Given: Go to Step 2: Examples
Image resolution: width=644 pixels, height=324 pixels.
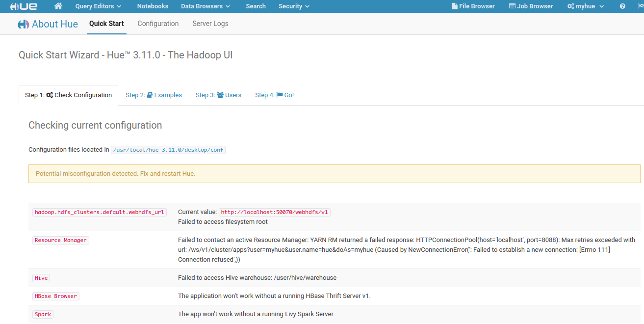Looking at the screenshot, I should (154, 95).
